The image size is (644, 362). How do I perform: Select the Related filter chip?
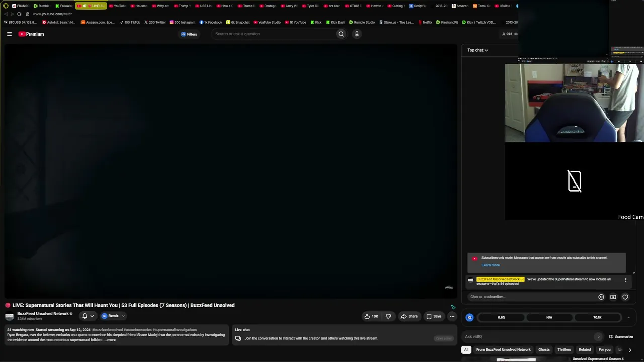point(585,350)
